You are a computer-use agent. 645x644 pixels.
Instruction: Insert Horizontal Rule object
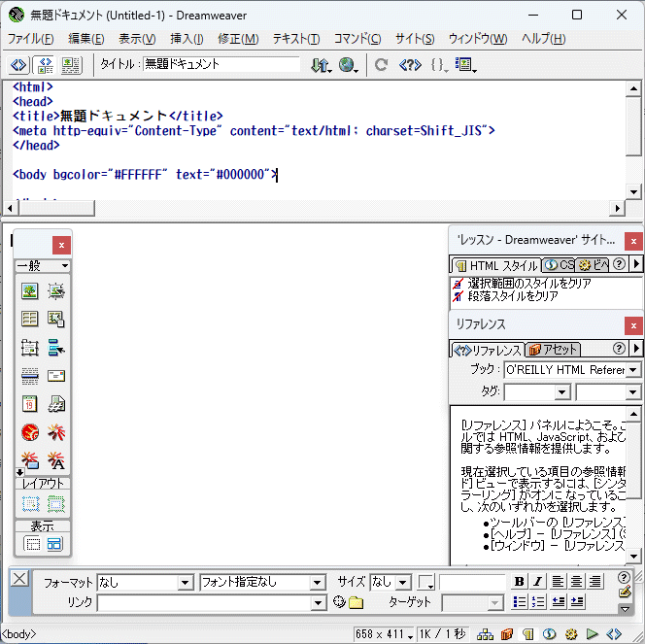(x=29, y=376)
